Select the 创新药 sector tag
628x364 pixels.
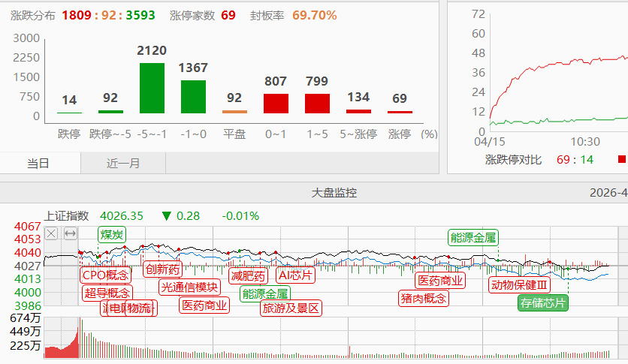162,269
